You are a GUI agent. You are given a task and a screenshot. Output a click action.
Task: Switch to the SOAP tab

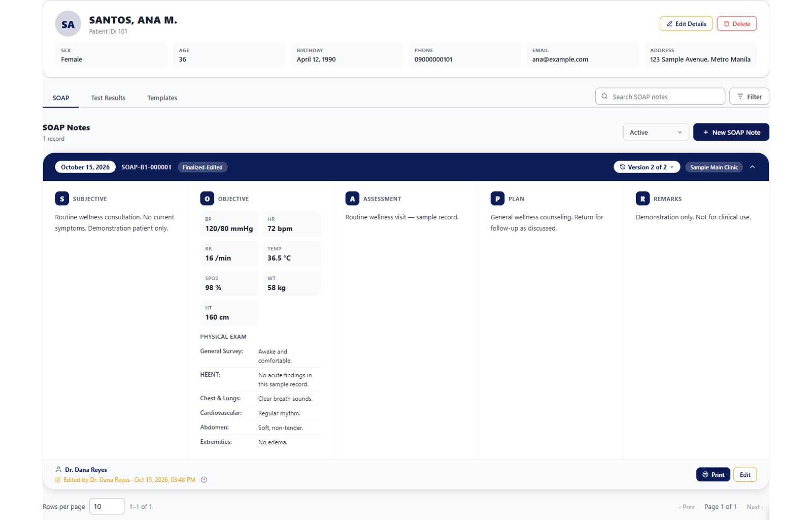(x=61, y=98)
